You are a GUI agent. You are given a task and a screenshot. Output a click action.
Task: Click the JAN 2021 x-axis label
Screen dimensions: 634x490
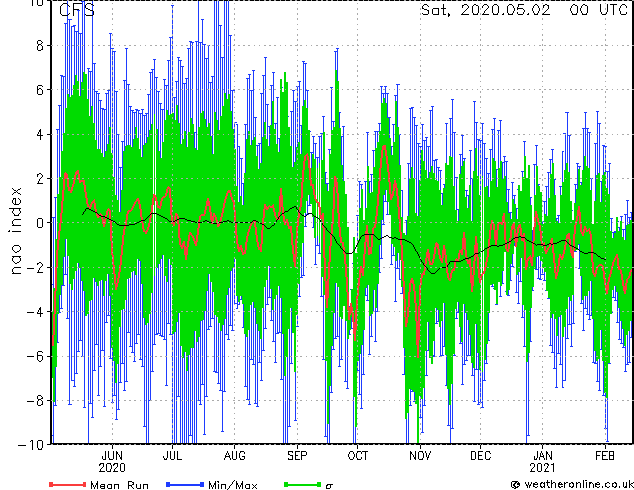542,462
